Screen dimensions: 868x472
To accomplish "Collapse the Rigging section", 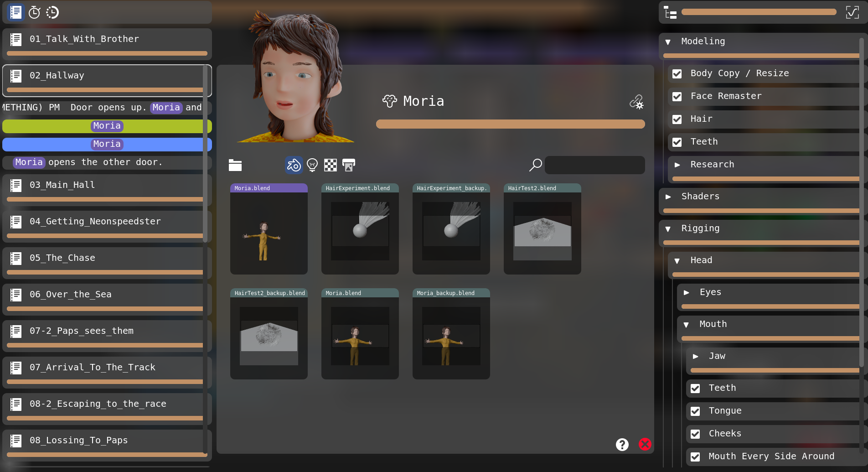I will pos(668,229).
